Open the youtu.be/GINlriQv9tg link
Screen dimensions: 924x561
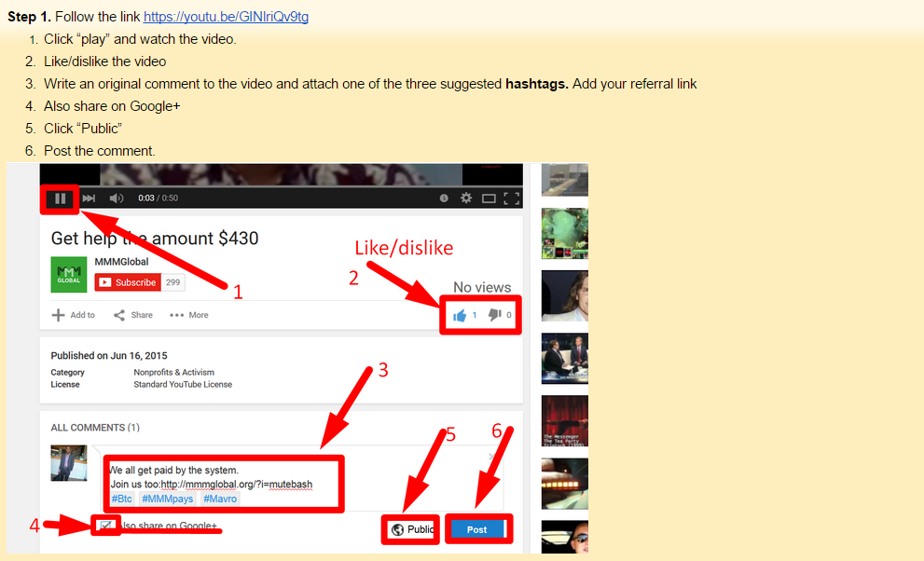(226, 17)
